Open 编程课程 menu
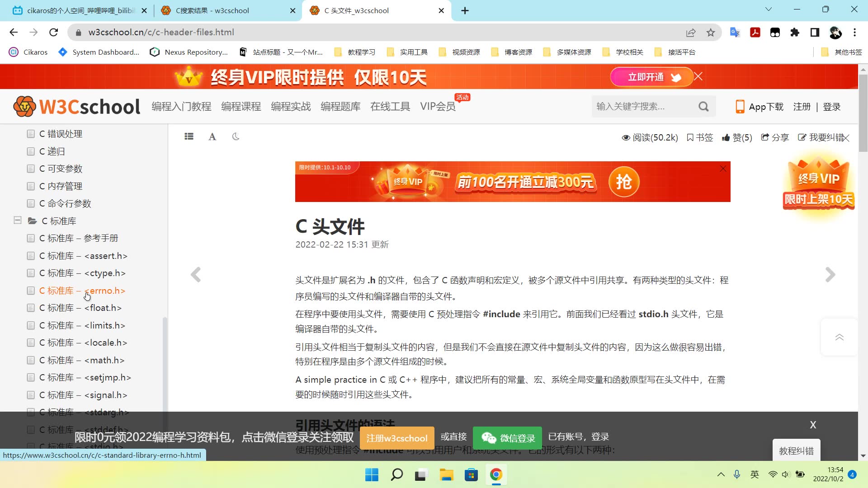 coord(241,107)
